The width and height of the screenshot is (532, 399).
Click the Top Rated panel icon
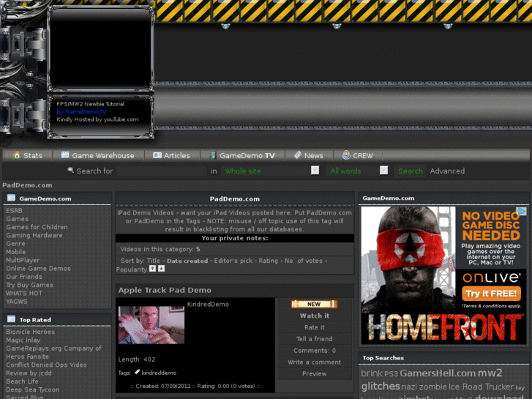click(x=11, y=319)
